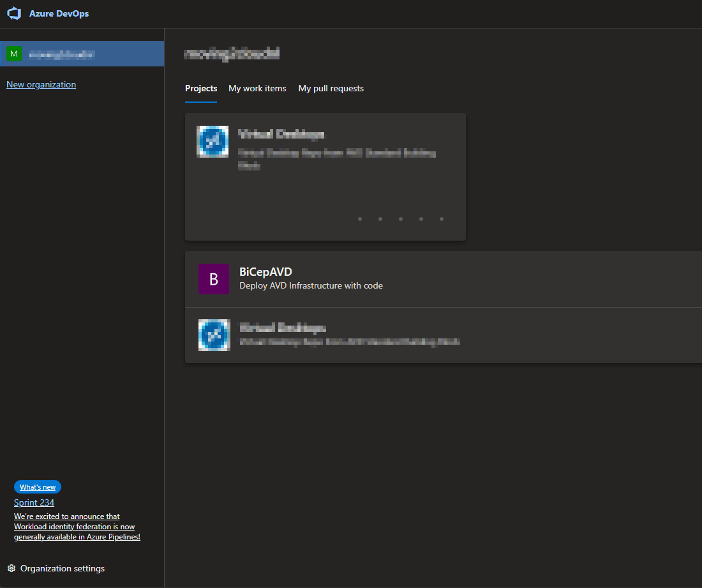Open the BiCepAVD project title
The image size is (702, 588).
pos(265,272)
